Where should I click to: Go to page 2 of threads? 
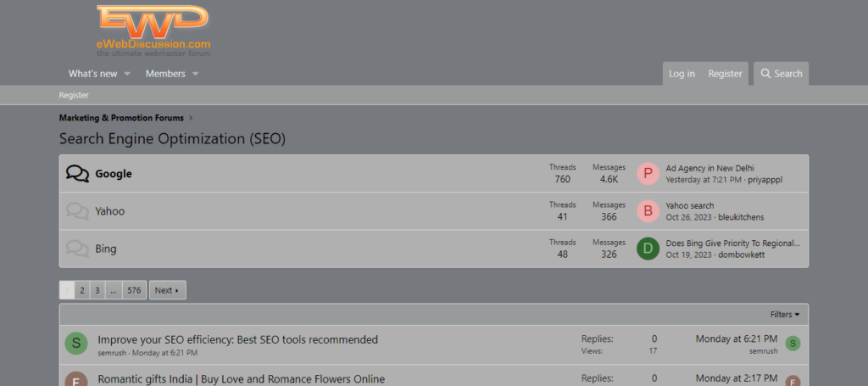(x=82, y=290)
